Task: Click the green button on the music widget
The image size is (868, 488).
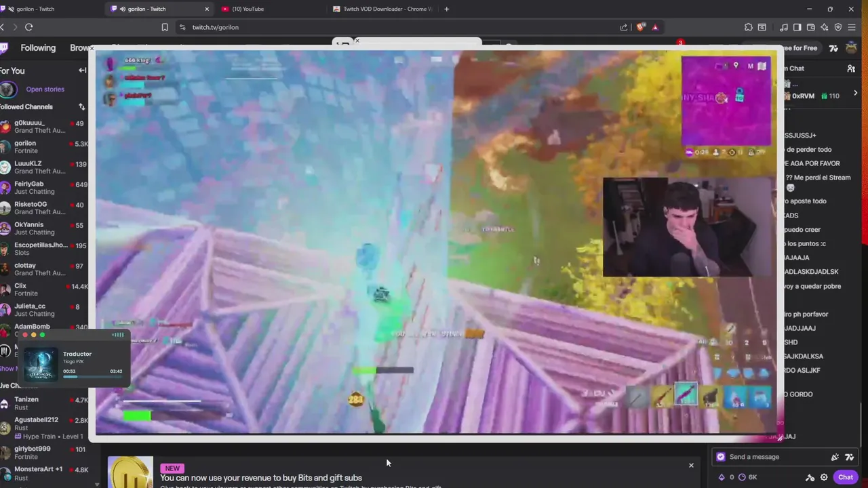Action: pos(42,335)
